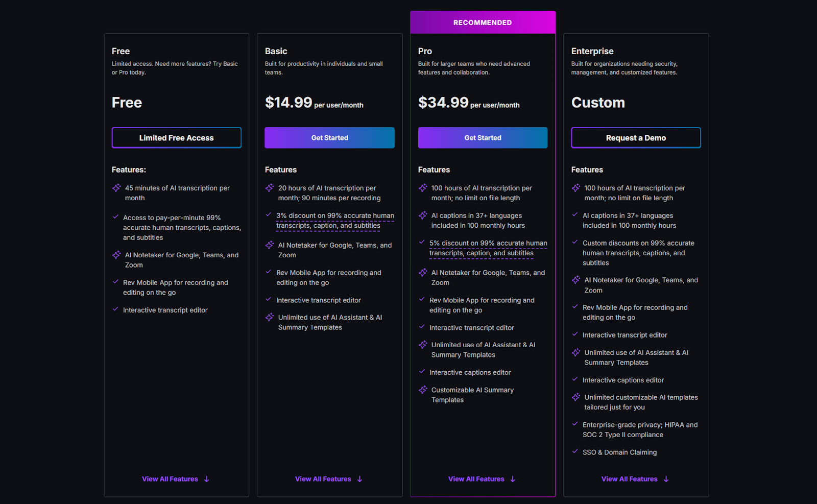The width and height of the screenshot is (817, 504).
Task: Click 'Customizable AI Summary Templates' text in Pro
Action: [472, 395]
